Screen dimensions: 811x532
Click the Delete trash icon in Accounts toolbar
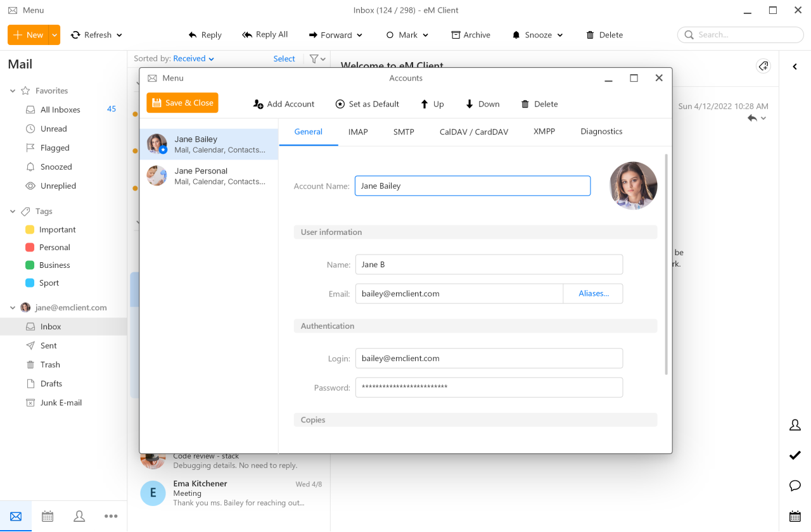point(525,103)
